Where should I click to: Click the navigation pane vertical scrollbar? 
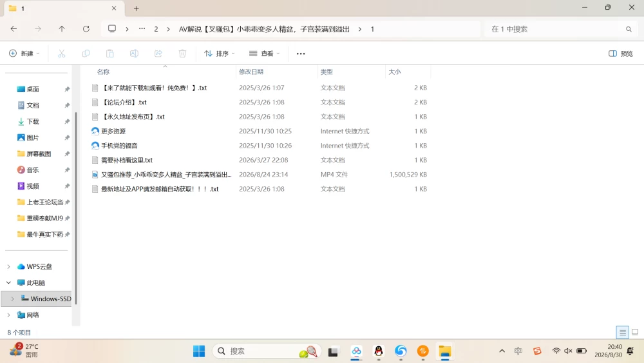point(75,208)
